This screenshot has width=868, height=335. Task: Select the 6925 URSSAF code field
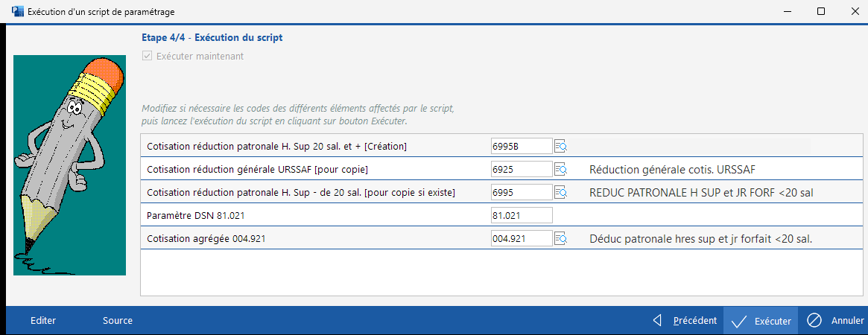pyautogui.click(x=521, y=169)
